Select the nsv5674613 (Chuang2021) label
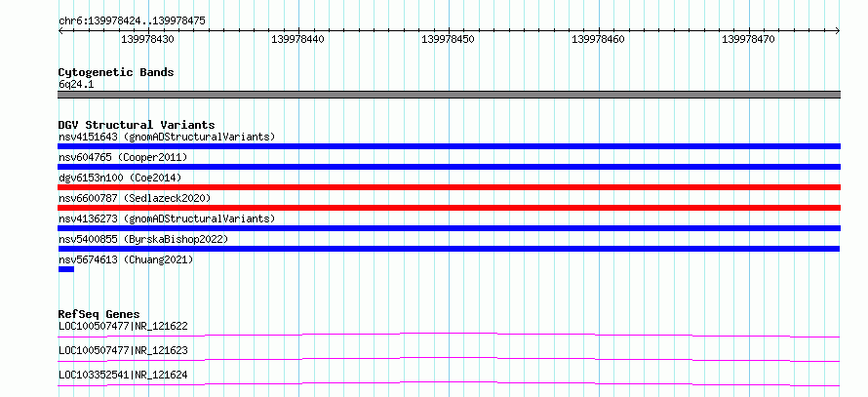This screenshot has width=868, height=397. pyautogui.click(x=126, y=259)
